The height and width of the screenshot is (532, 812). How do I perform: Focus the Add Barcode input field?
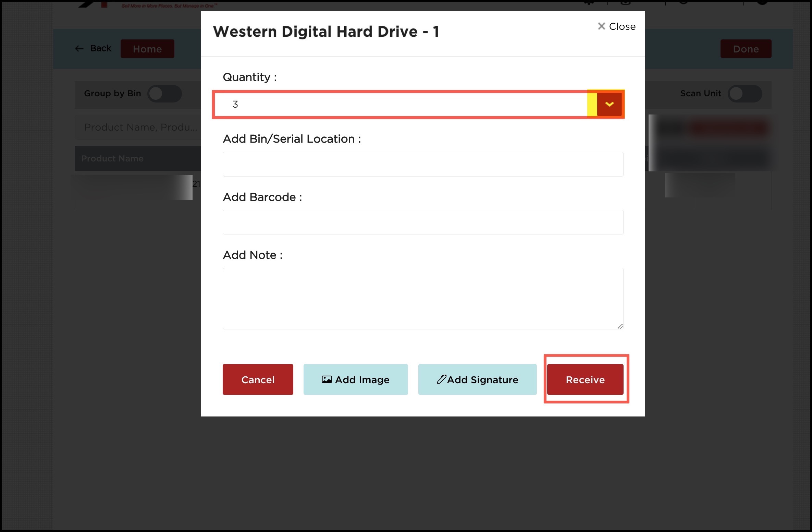click(x=422, y=222)
